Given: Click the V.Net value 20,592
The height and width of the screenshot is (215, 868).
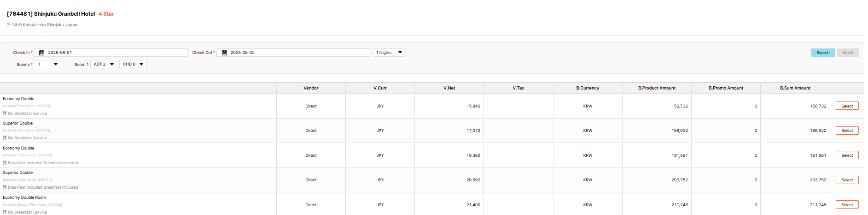Looking at the screenshot, I should coord(473,180).
